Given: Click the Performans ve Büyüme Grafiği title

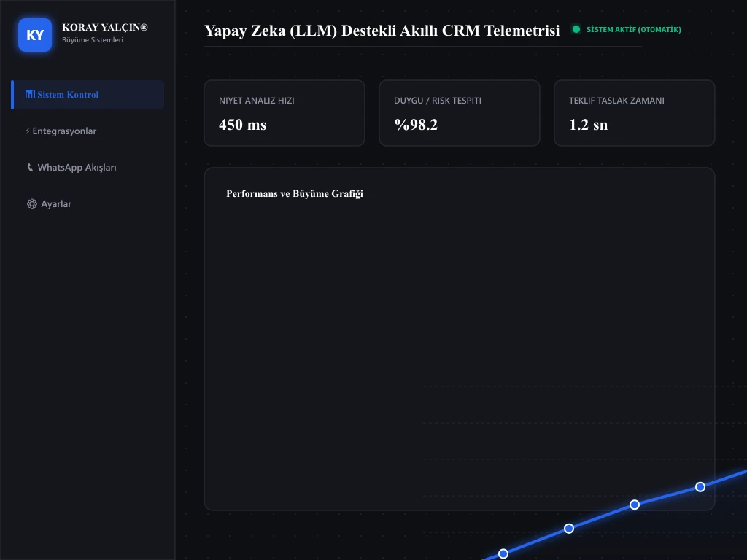Looking at the screenshot, I should point(295,194).
